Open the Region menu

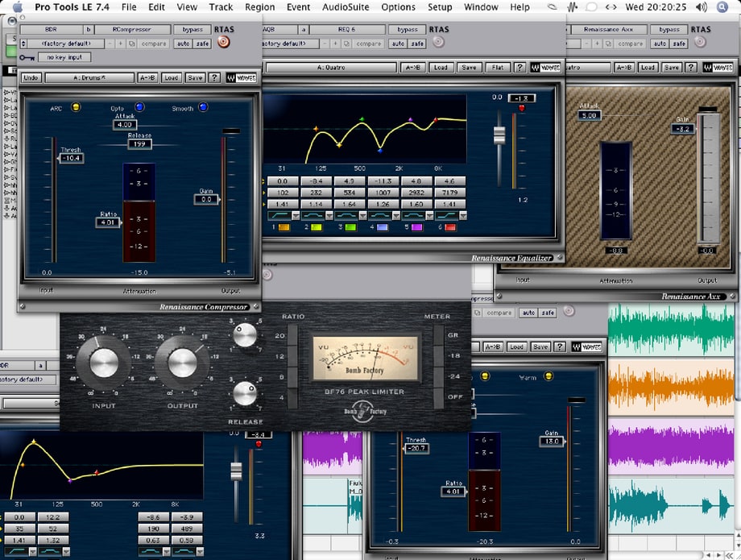[259, 7]
